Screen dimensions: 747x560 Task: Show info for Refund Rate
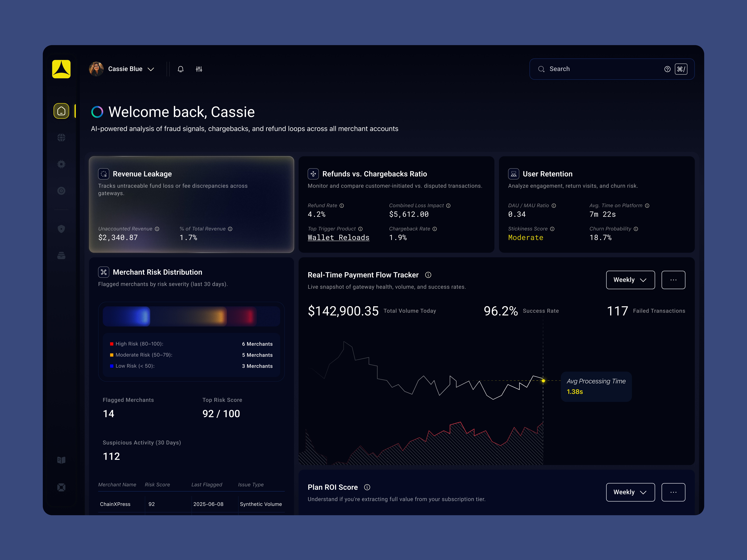[342, 206]
